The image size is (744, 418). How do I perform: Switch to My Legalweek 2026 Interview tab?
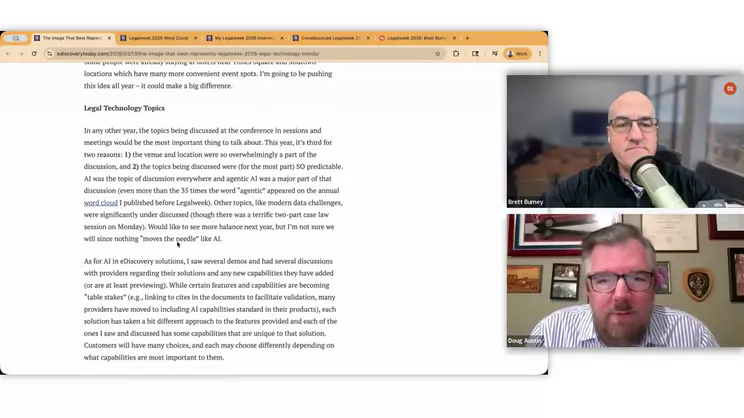[241, 38]
